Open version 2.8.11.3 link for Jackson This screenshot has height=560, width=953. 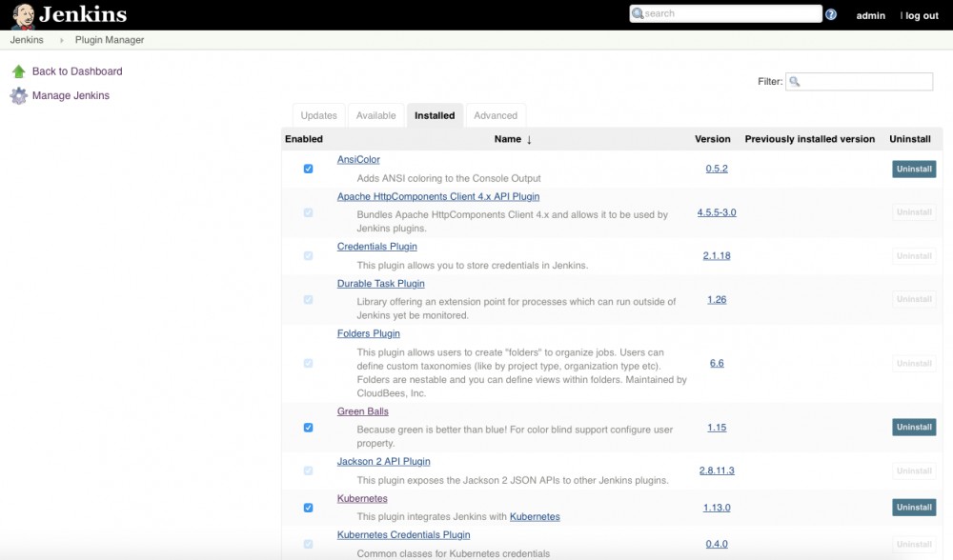click(716, 470)
